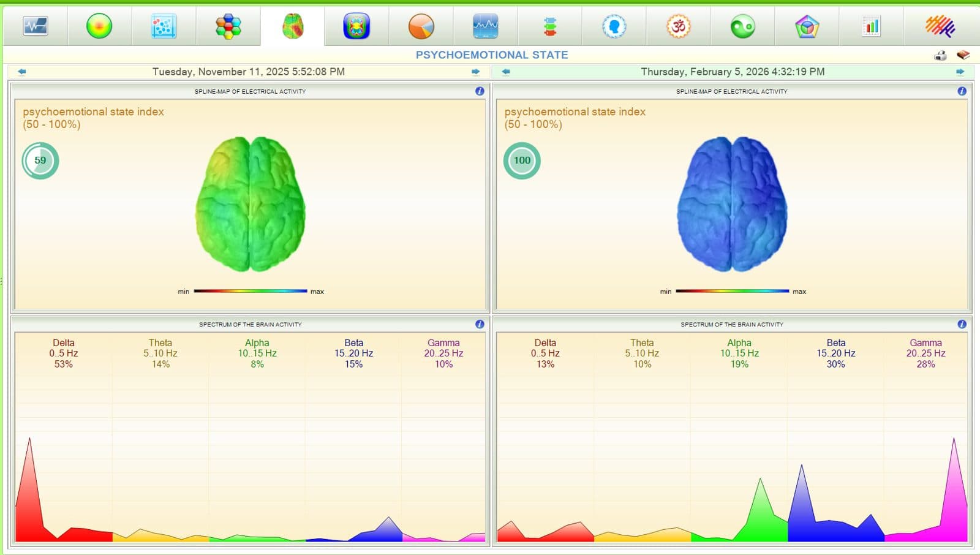Go to previous record before February 5, 2026
The image size is (980, 555).
506,72
